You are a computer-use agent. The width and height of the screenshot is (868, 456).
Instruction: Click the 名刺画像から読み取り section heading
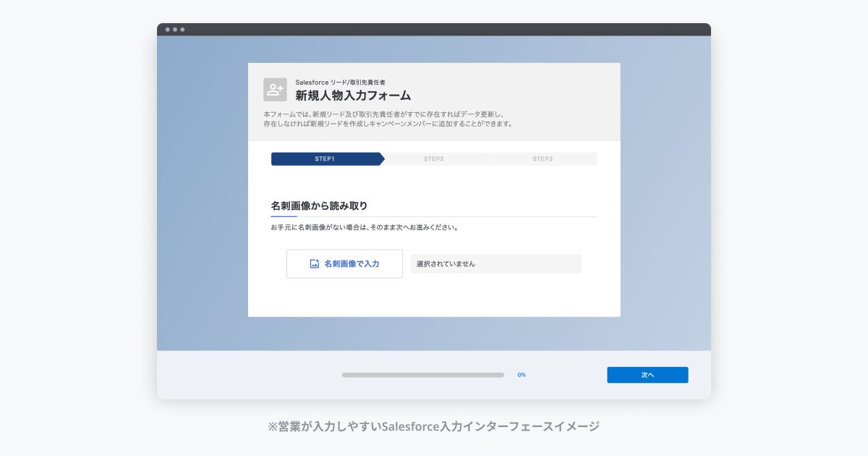click(319, 206)
